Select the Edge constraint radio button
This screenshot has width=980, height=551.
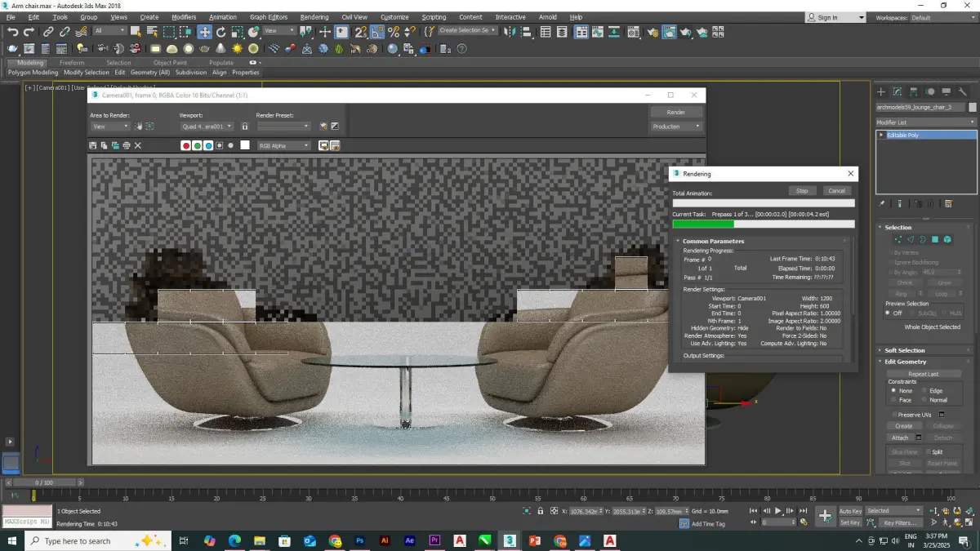(925, 391)
